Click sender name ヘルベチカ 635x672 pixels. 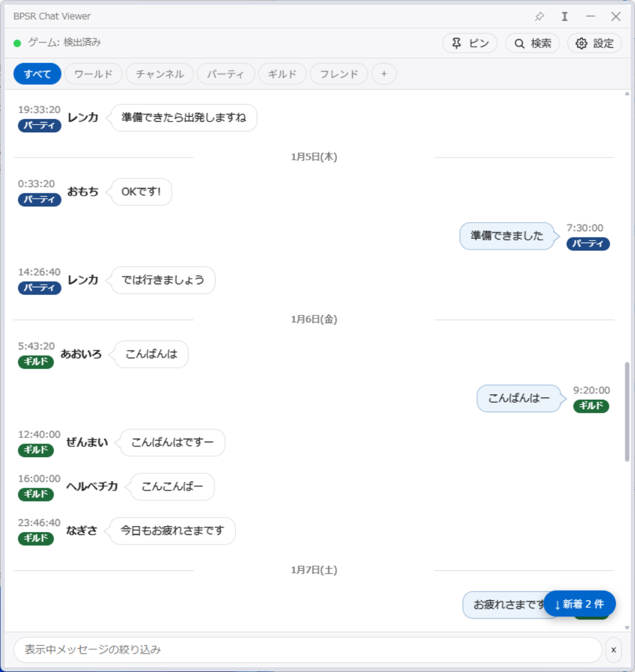(x=92, y=486)
